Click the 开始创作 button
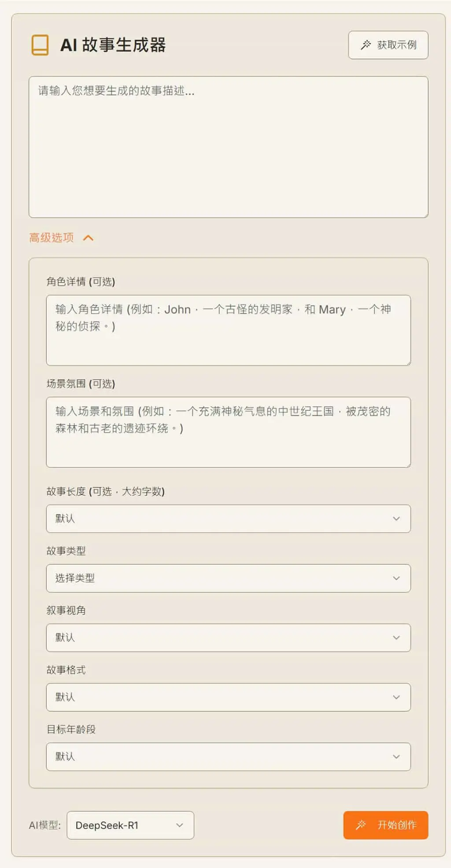 coord(386,825)
